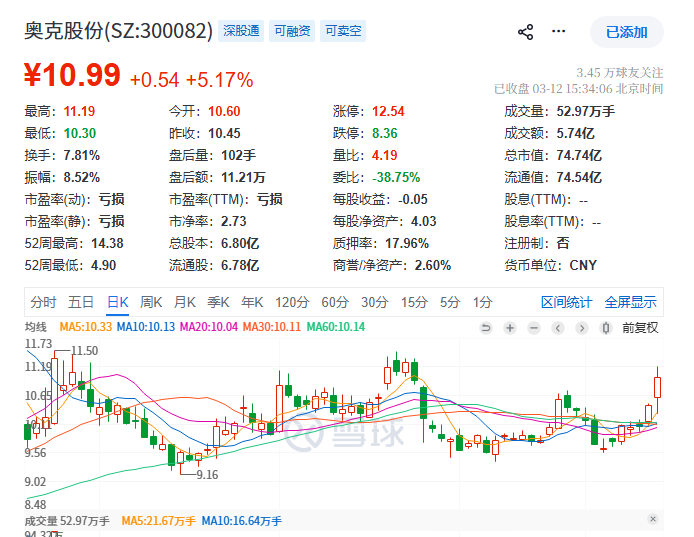This screenshot has width=694, height=537.
Task: Switch to the 120分 chart tab
Action: [292, 302]
